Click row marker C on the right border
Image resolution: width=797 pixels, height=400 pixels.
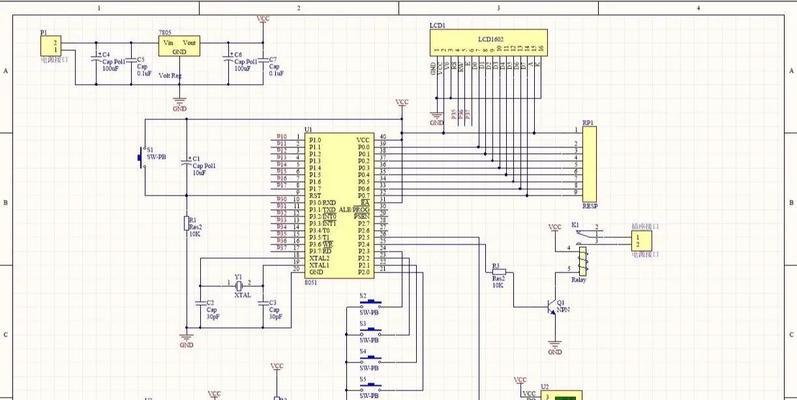point(791,334)
